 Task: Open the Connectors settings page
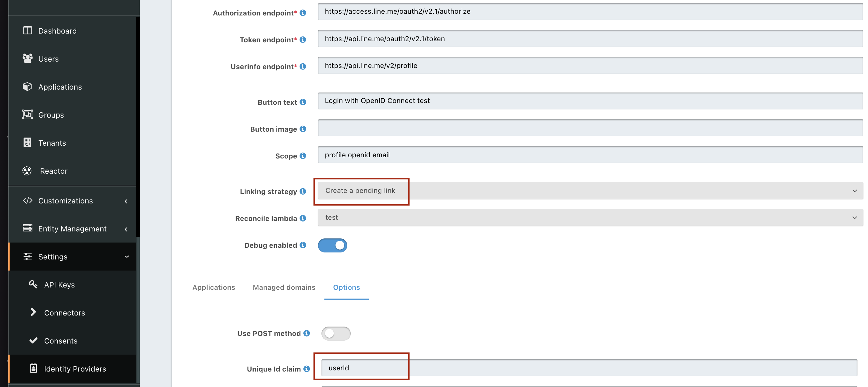pos(65,312)
